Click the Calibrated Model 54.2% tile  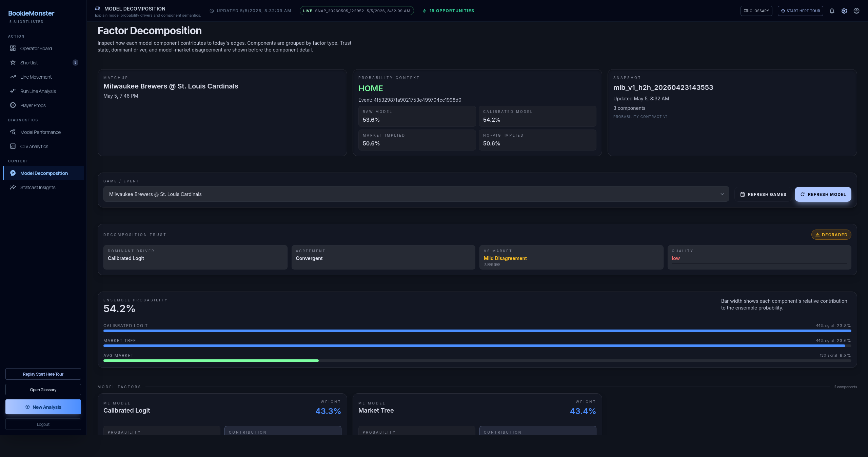pyautogui.click(x=537, y=116)
